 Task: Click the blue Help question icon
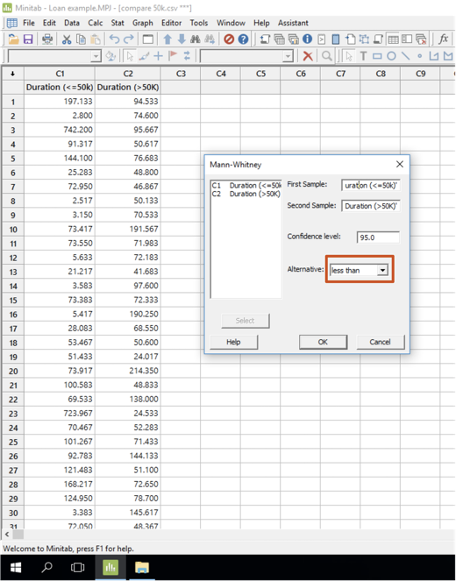(243, 39)
